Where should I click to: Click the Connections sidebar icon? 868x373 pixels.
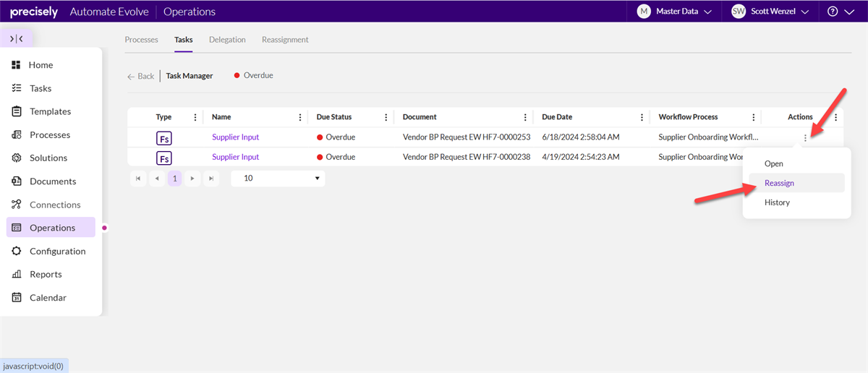click(17, 205)
